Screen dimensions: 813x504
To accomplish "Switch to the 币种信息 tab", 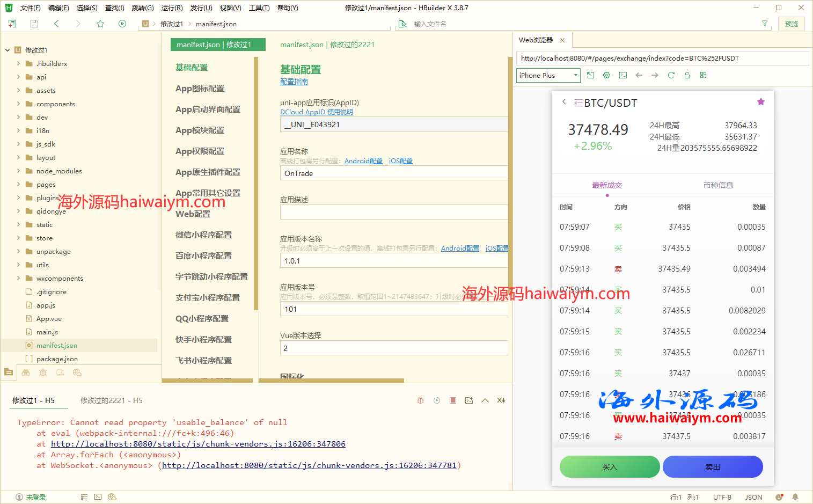I will (717, 185).
